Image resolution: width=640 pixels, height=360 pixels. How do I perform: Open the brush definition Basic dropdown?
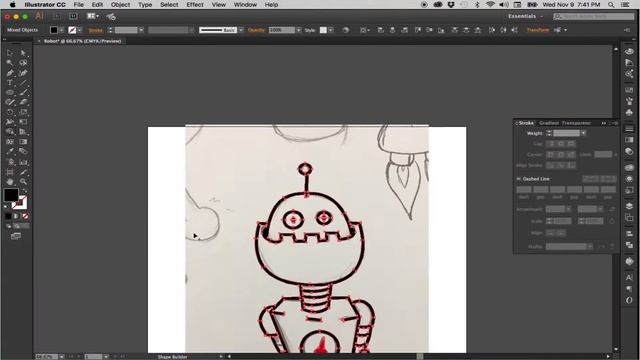point(241,30)
